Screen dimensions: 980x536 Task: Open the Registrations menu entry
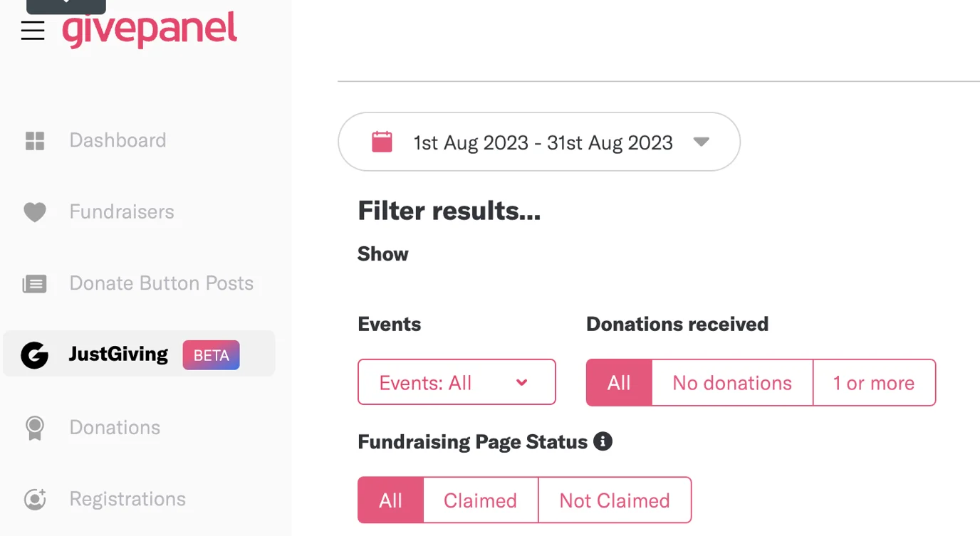(x=127, y=499)
